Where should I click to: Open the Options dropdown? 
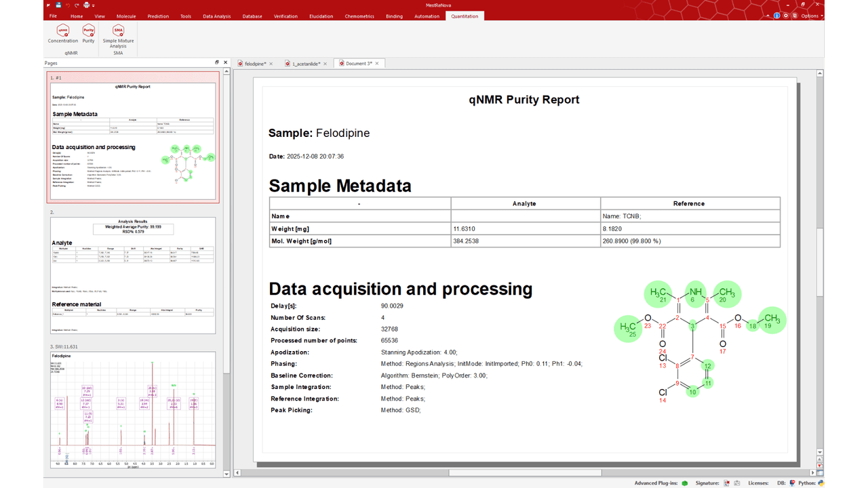point(812,16)
